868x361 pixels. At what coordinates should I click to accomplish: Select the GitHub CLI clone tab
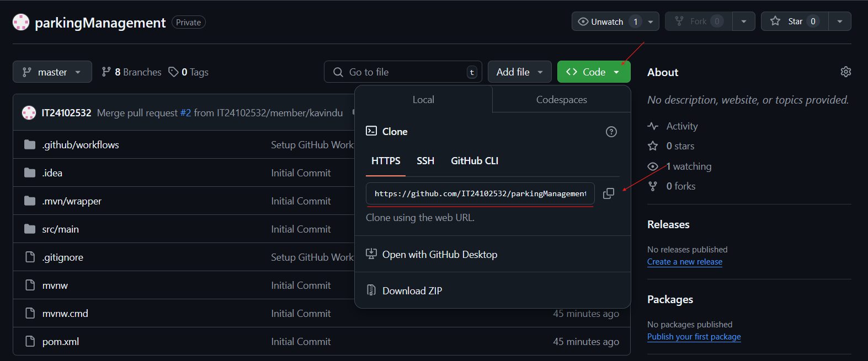(x=474, y=161)
